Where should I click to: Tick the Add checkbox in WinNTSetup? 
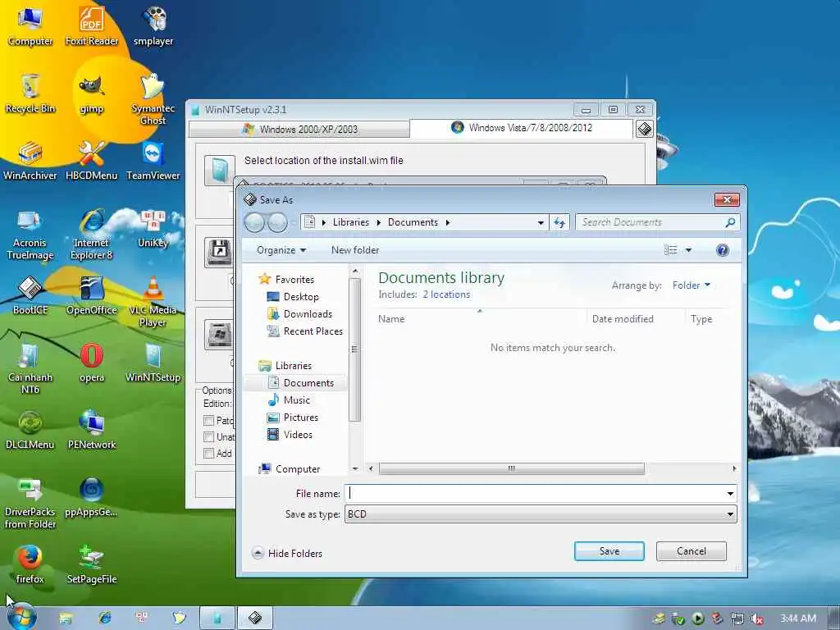(209, 454)
